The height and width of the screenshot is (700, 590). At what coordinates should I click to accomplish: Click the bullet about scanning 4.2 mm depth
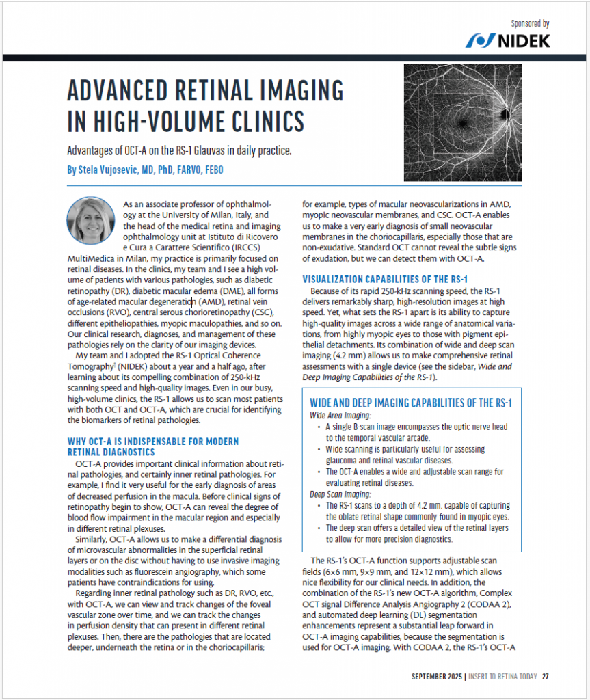417,511
